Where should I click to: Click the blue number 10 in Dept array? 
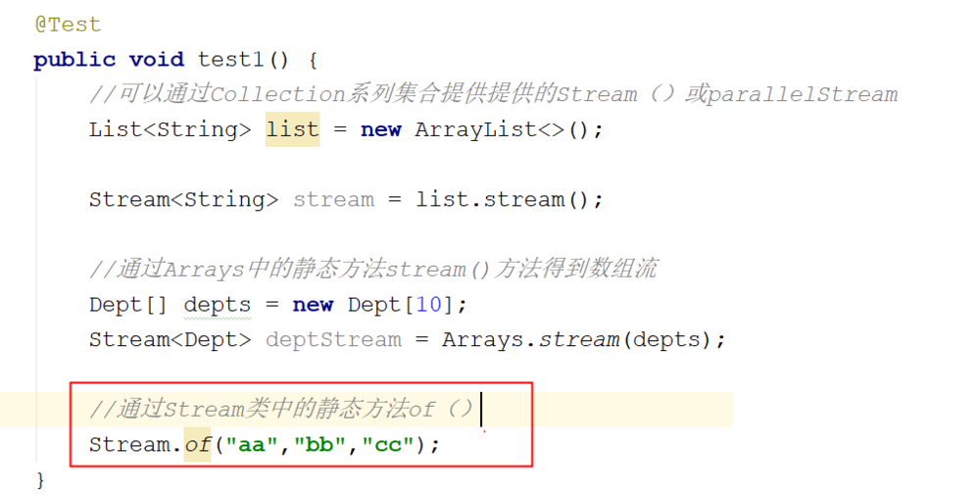click(x=429, y=305)
